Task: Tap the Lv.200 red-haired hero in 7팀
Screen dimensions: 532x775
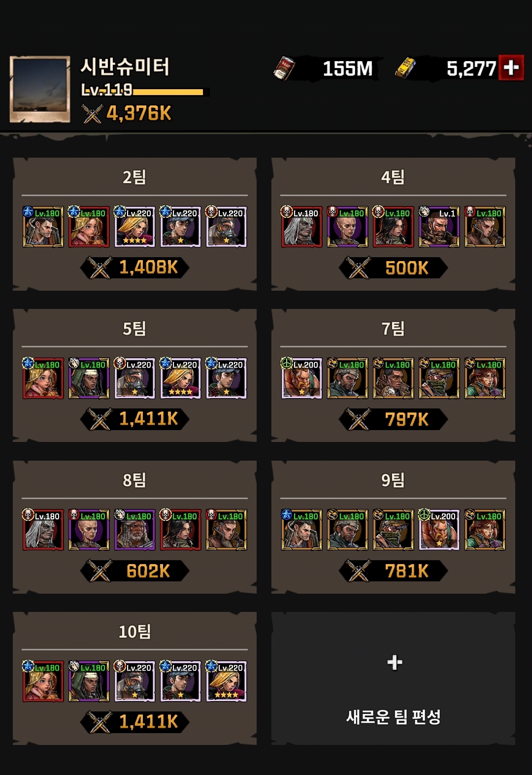Action: 301,378
